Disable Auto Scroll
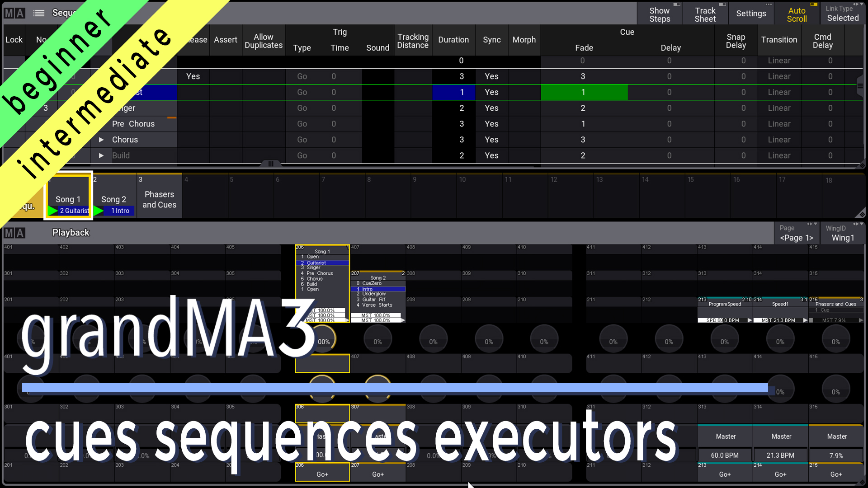The height and width of the screenshot is (488, 868). pyautogui.click(x=796, y=14)
